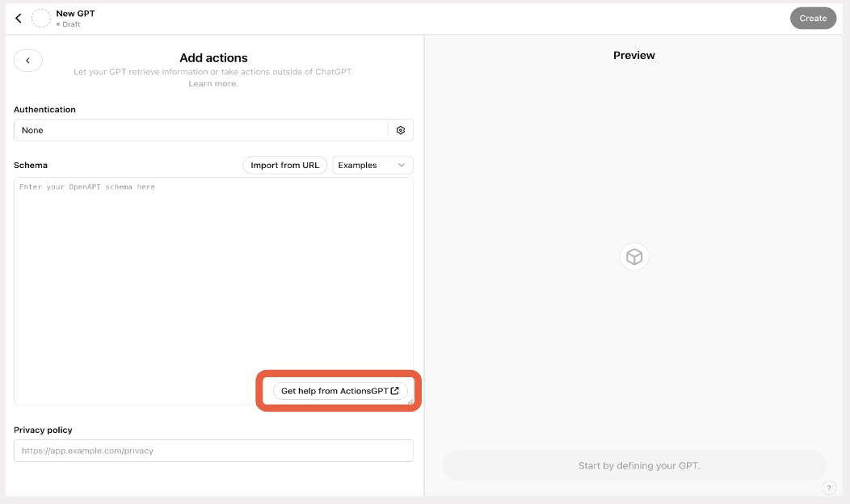Open the Authentication None field
Image resolution: width=850 pixels, height=504 pixels.
(x=200, y=130)
